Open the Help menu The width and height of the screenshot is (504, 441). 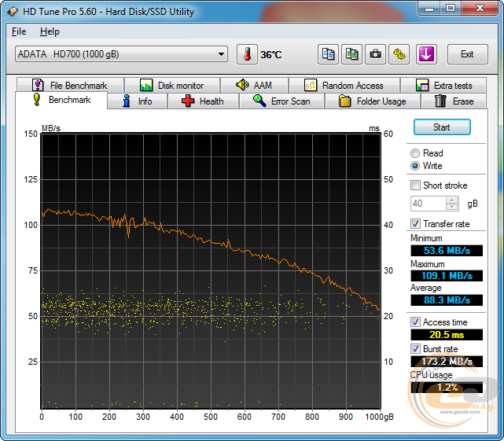coord(50,31)
